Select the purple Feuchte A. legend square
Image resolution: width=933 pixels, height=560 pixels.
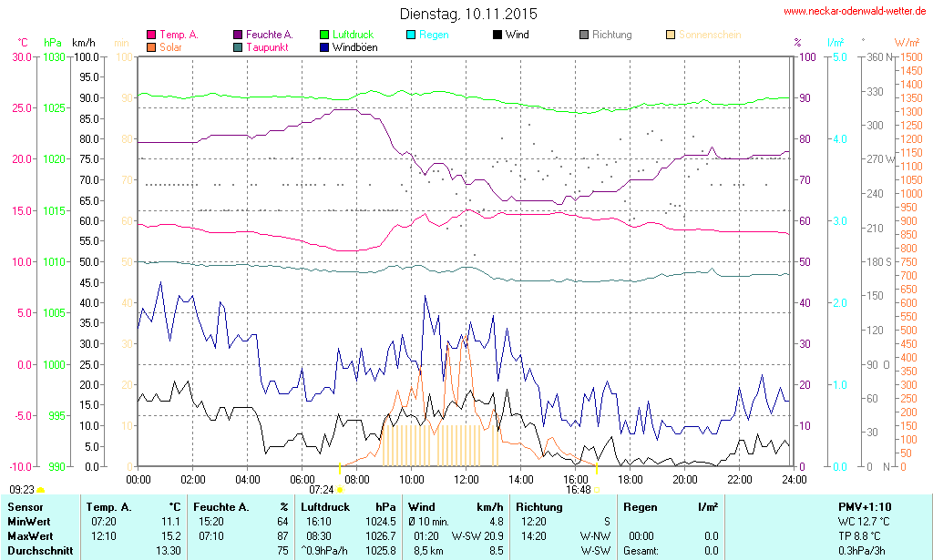click(x=238, y=36)
